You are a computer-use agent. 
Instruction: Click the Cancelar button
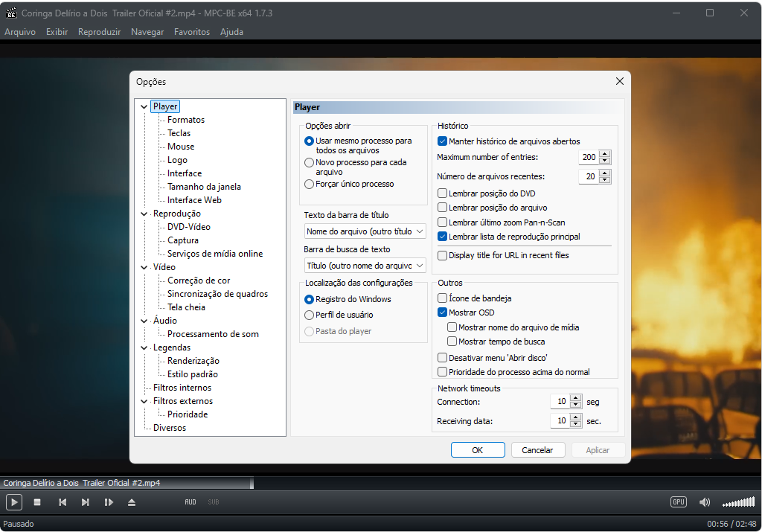537,450
